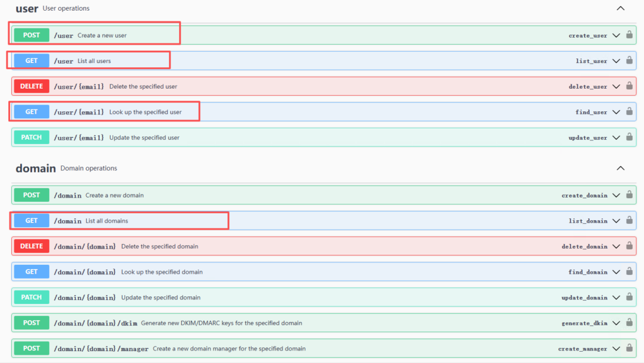Click the lock icon on update_user row
Image resolution: width=644 pixels, height=363 pixels.
pos(629,137)
